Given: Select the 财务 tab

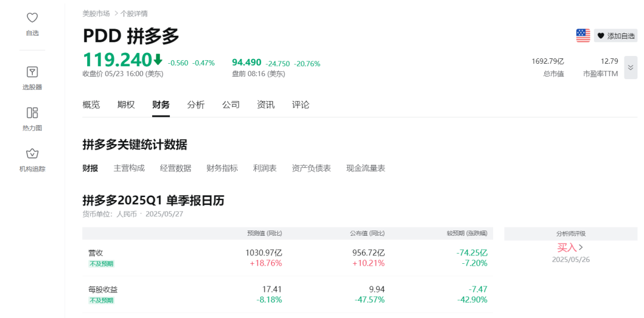Looking at the screenshot, I should coord(161,105).
